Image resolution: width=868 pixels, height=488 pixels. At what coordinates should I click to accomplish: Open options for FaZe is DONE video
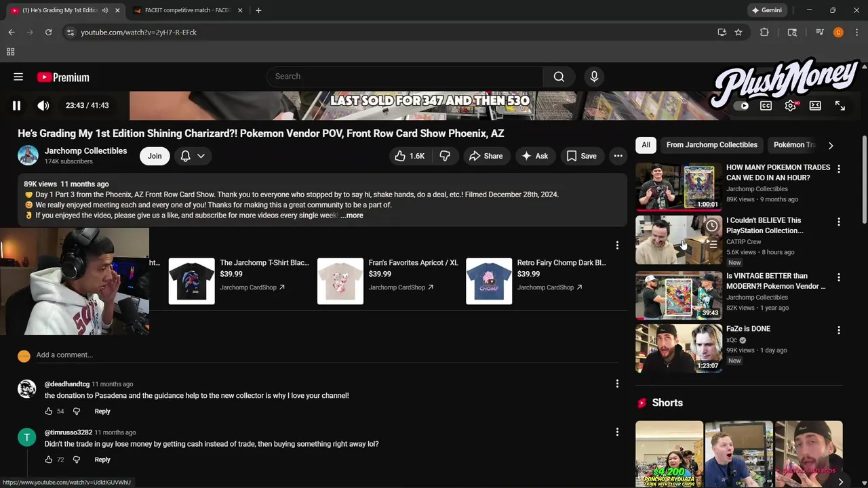839,330
